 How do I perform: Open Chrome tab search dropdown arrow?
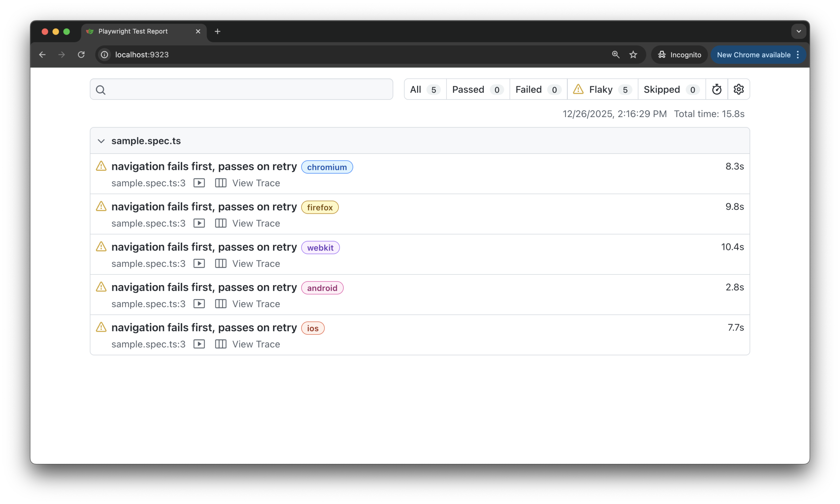pos(799,31)
